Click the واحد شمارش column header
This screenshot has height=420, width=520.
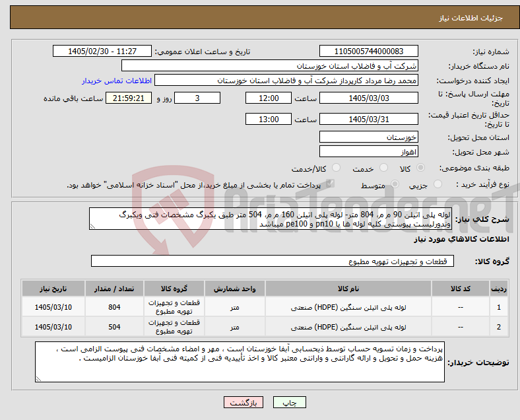coord(234,289)
